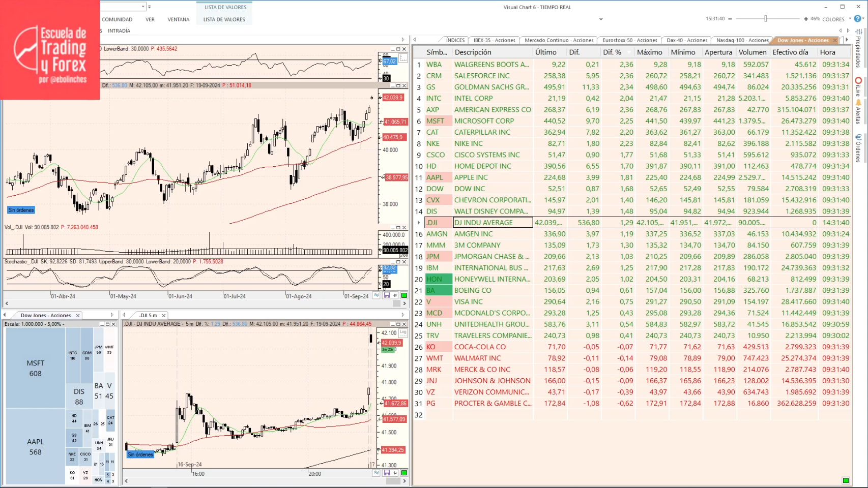This screenshot has width=868, height=488.
Task: Show next tabs arrow above the daily chart
Action: 403,40
